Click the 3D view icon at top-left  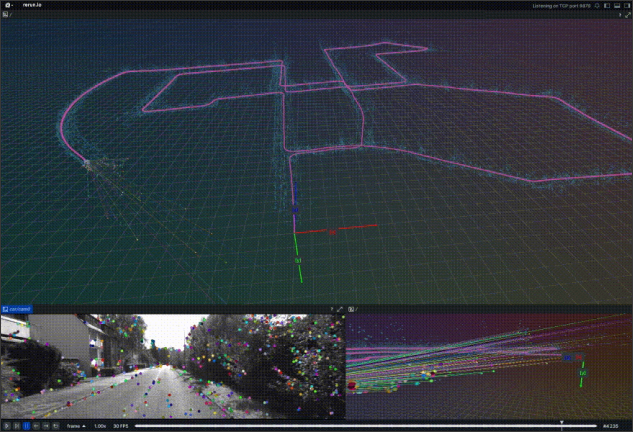pos(5,15)
